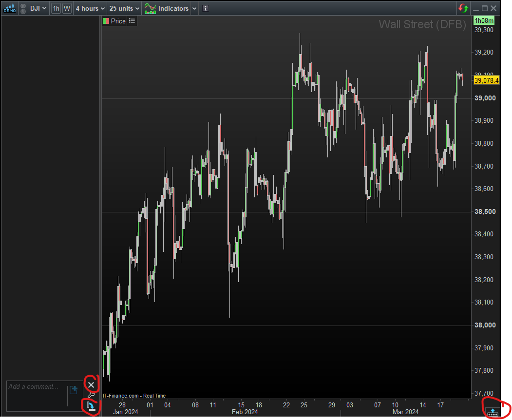This screenshot has height=420, width=512.
Task: Expand the arrow next to Indicators
Action: click(194, 8)
